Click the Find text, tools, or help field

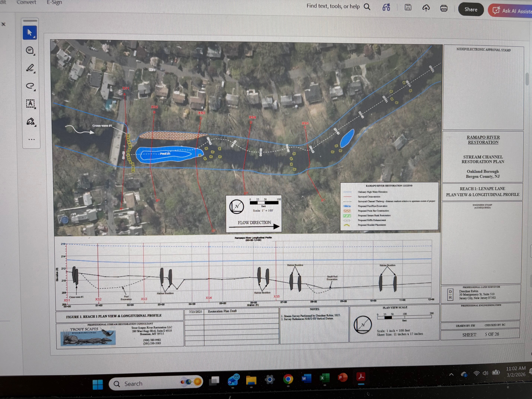(333, 6)
